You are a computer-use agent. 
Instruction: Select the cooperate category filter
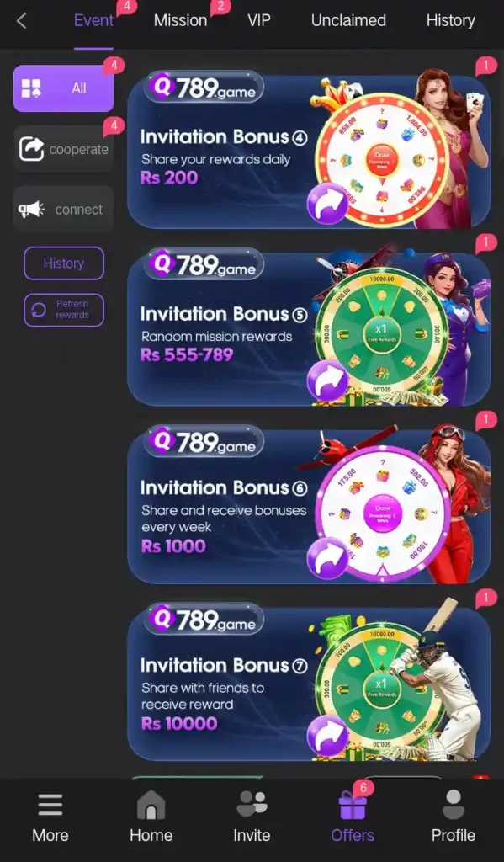[x=64, y=149]
